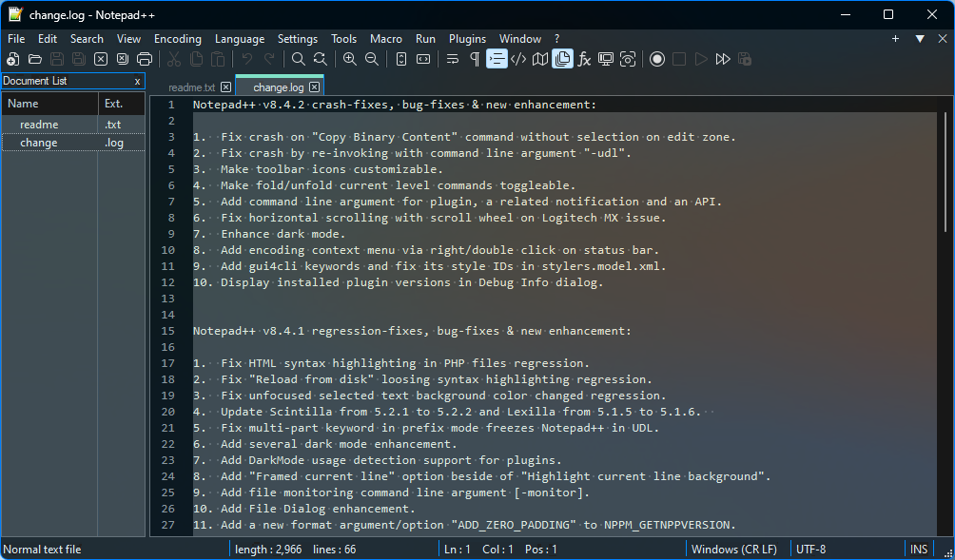The image size is (955, 560).
Task: Close all files using toolbar icon
Action: click(x=123, y=59)
